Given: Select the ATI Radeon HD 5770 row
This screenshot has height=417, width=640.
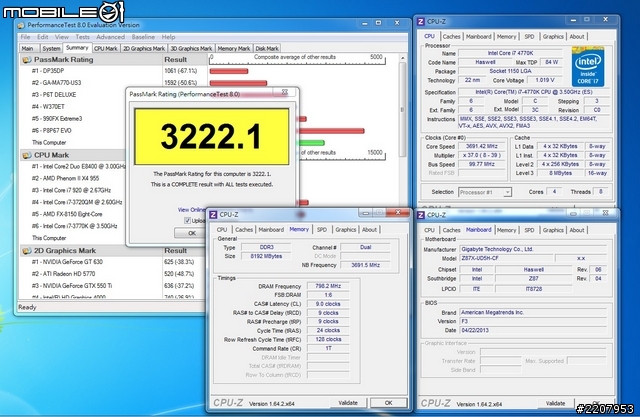Looking at the screenshot, I should (63, 274).
